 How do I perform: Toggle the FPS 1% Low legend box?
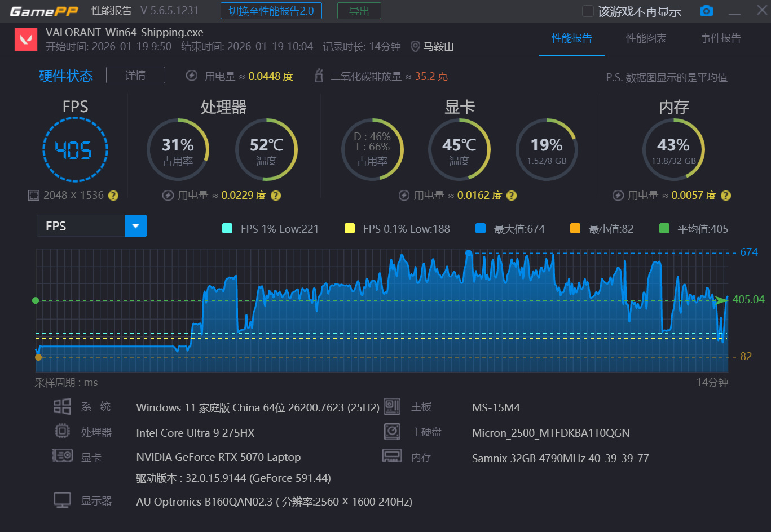(x=227, y=228)
